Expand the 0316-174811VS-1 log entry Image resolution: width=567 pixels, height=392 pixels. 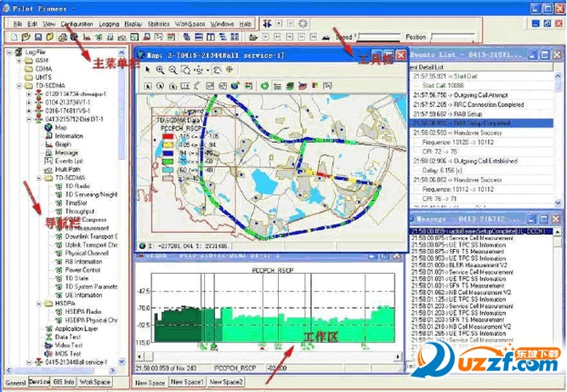pyautogui.click(x=29, y=111)
